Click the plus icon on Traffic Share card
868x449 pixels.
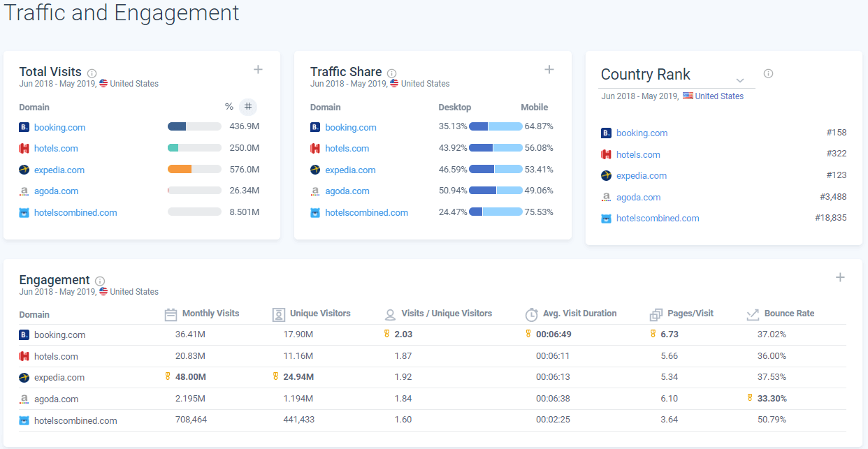click(549, 69)
